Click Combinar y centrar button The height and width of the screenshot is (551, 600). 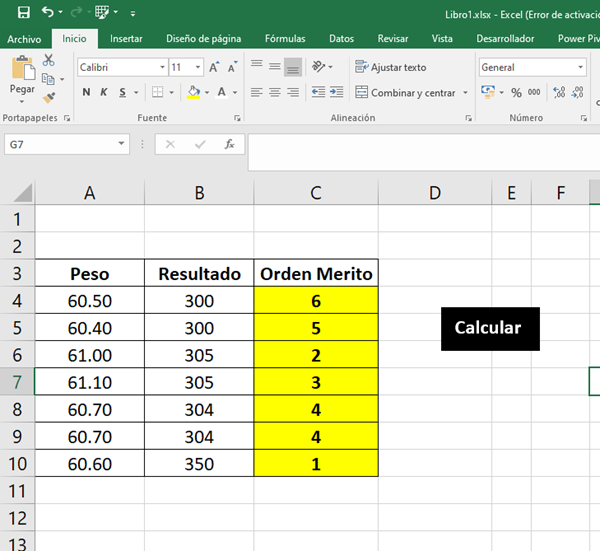406,93
